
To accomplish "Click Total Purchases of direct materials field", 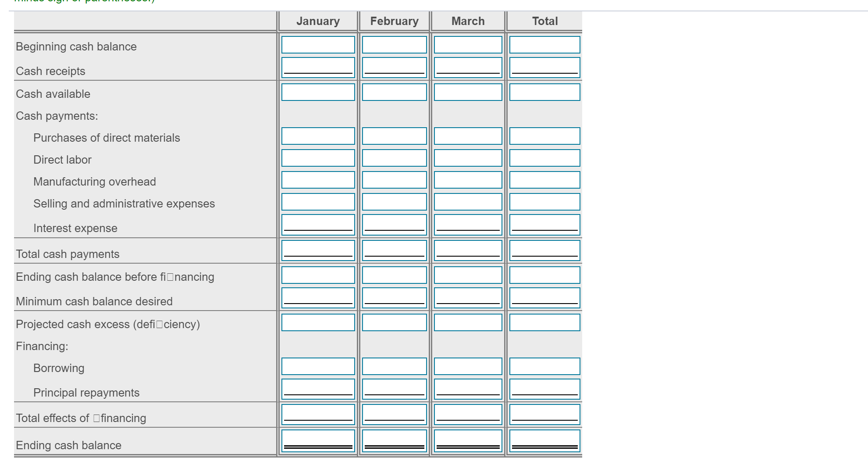I will pos(544,136).
